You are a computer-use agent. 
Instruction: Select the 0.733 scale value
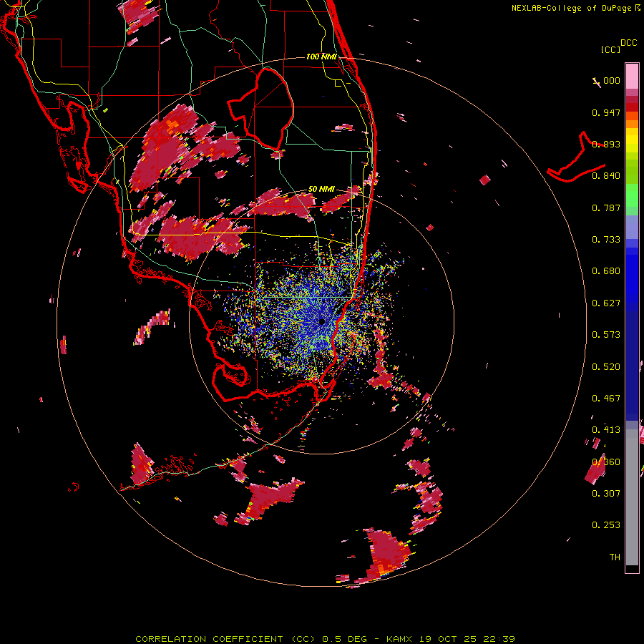point(606,240)
